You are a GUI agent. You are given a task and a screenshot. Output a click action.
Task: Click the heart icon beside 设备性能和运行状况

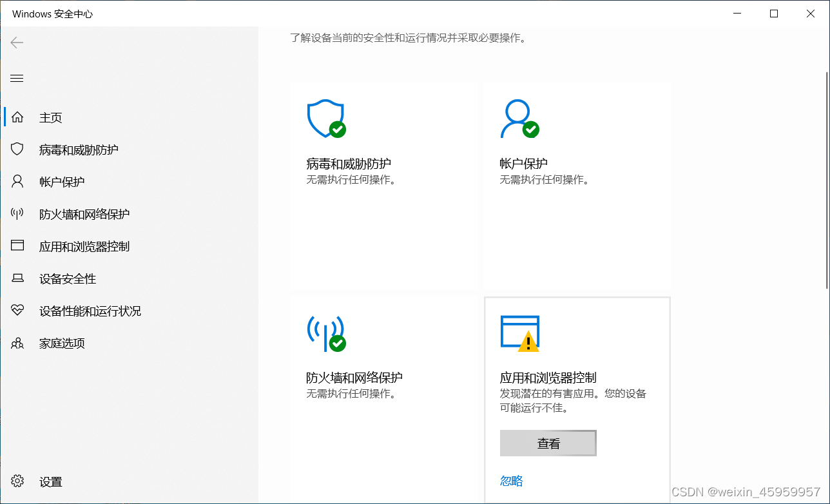[x=17, y=311]
